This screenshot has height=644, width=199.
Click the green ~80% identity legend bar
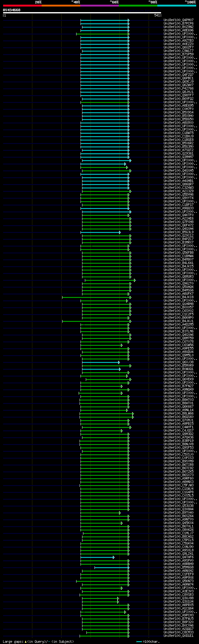(x=138, y=6)
